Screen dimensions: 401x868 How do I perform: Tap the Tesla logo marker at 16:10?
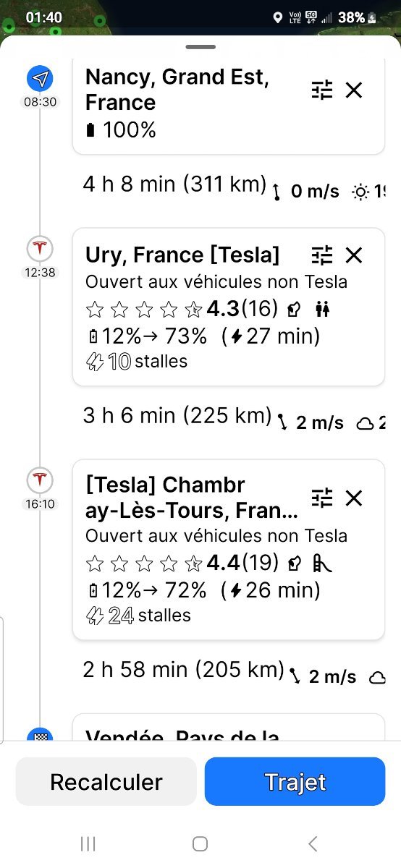point(40,480)
